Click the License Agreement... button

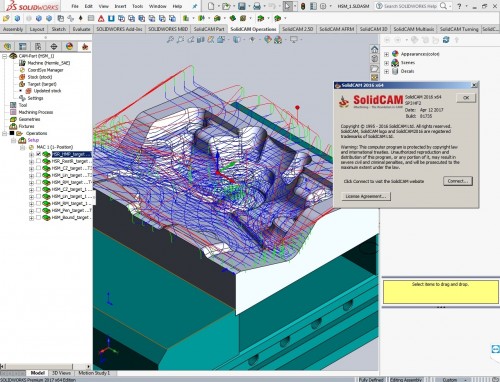pos(366,196)
